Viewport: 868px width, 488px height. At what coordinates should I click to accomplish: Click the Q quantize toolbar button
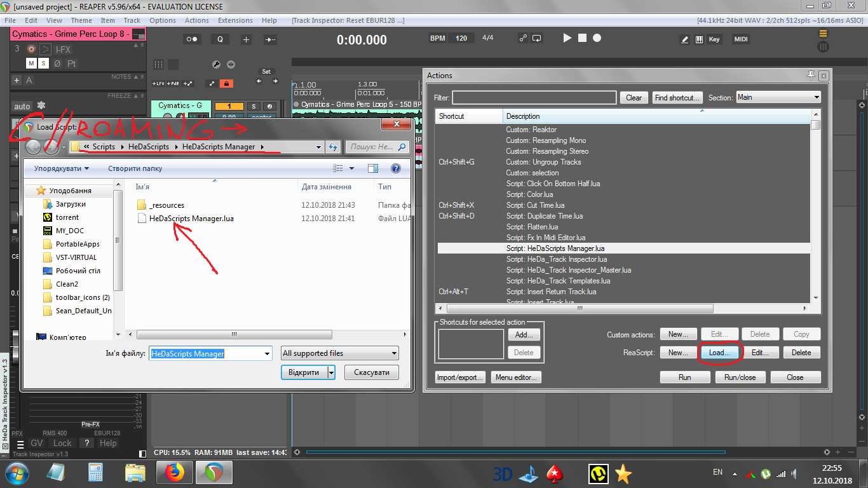click(220, 39)
